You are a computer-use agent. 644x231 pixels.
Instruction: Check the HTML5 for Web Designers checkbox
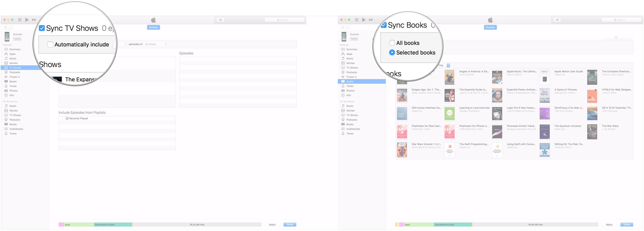coord(600,90)
